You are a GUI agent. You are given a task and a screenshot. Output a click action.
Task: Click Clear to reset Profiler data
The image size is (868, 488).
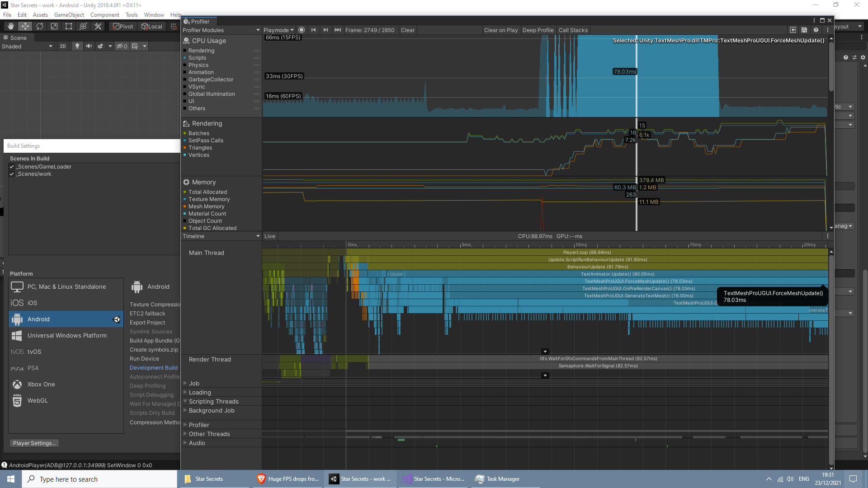(x=407, y=30)
